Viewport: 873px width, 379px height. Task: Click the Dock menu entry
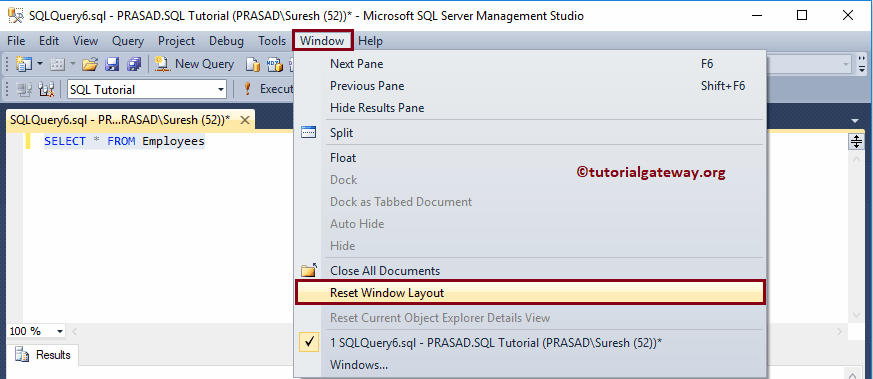pos(530,180)
